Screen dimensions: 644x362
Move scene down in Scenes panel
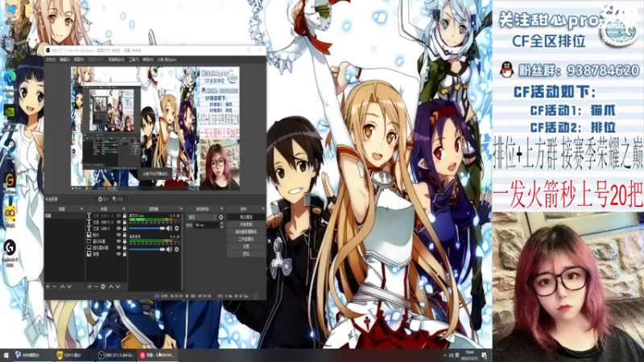tap(69, 286)
